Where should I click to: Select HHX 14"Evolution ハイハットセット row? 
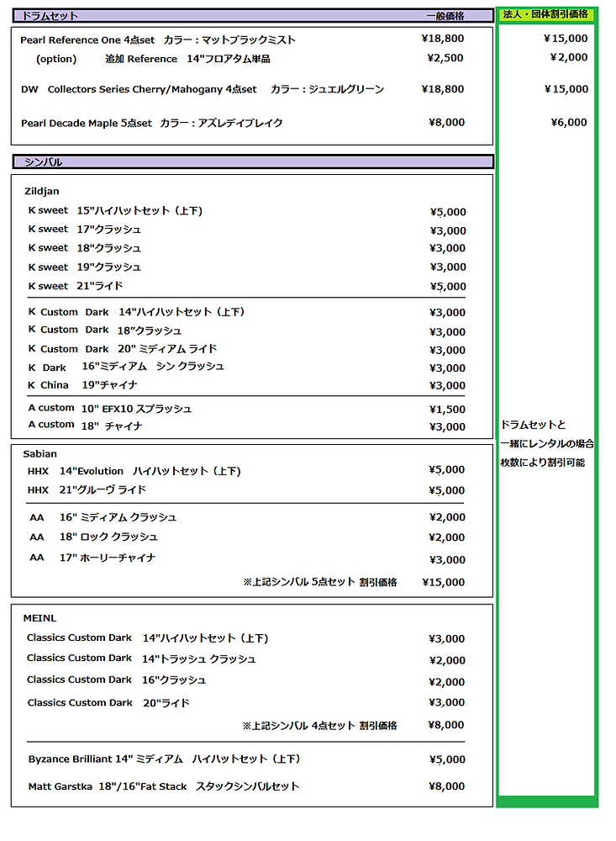click(134, 471)
